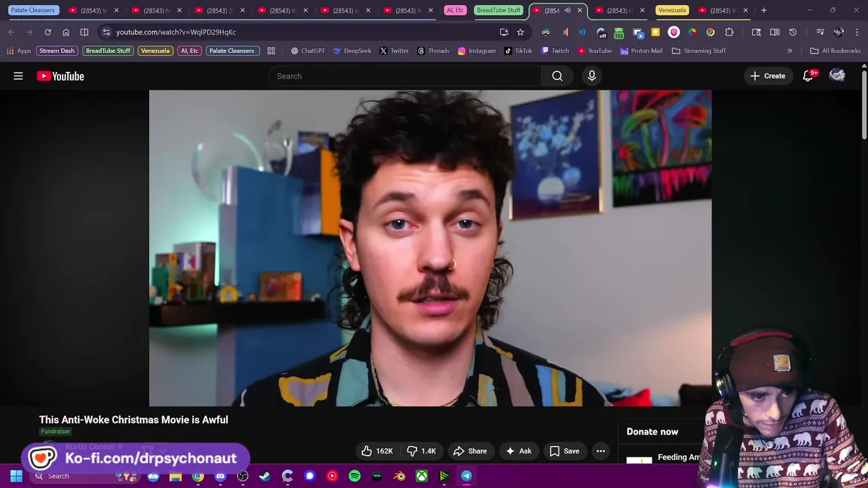Viewport: 868px width, 488px height.
Task: Click the Fundraiser badge under title
Action: pyautogui.click(x=56, y=431)
